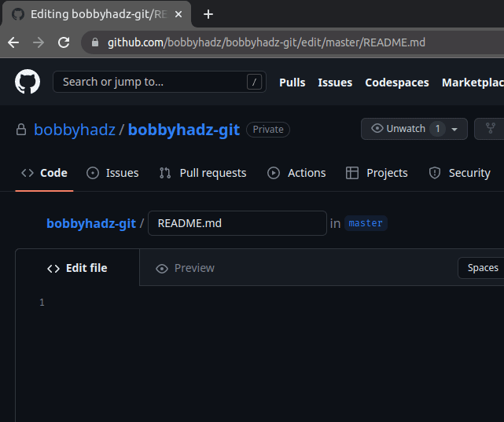Open the bobbyhadz owner profile link

[75, 130]
